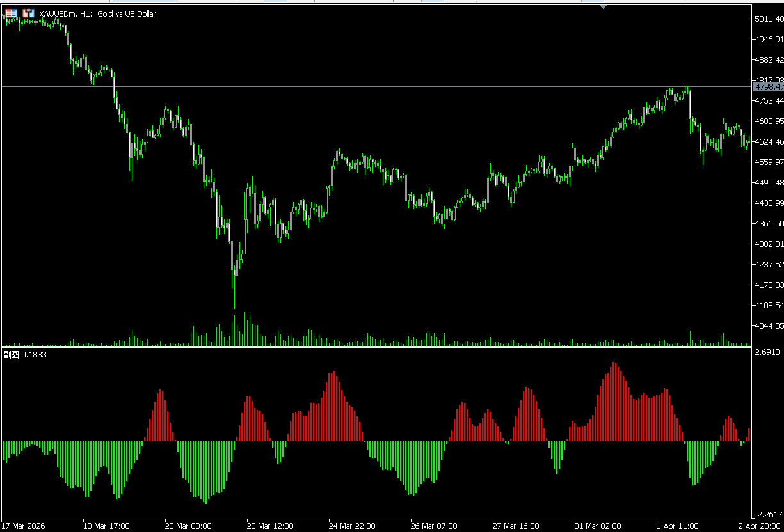Click the 5011.40 price scale label
The height and width of the screenshot is (532, 784).
(769, 19)
